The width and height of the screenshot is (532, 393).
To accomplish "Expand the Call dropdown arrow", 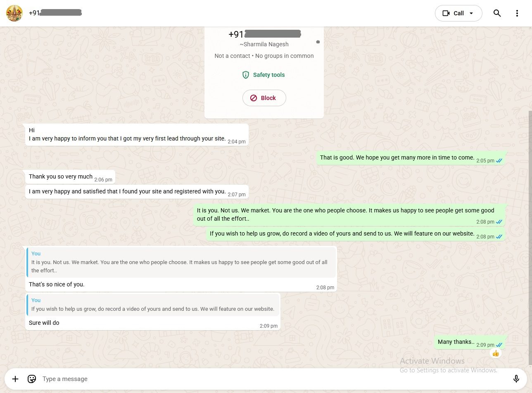I will pos(471,13).
